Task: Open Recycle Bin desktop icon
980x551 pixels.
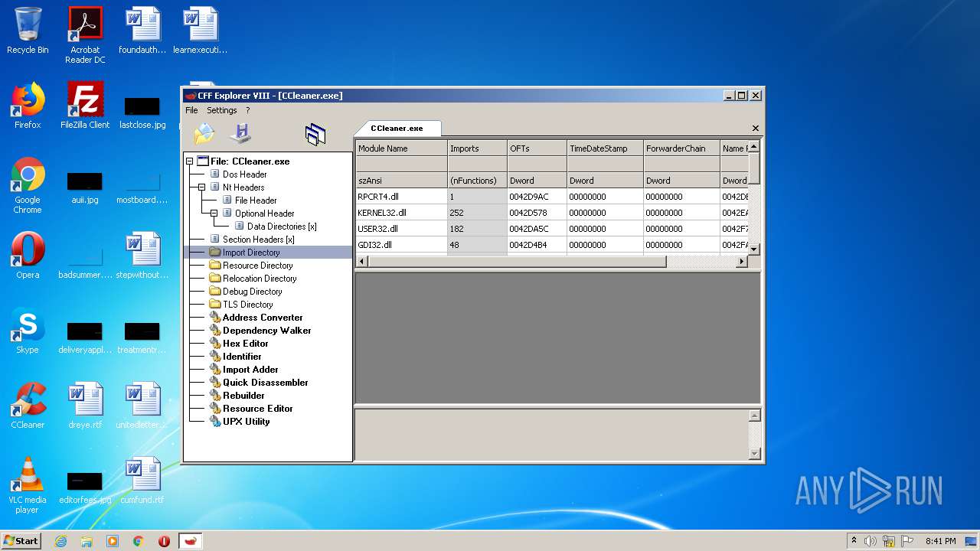Action: coord(28,31)
